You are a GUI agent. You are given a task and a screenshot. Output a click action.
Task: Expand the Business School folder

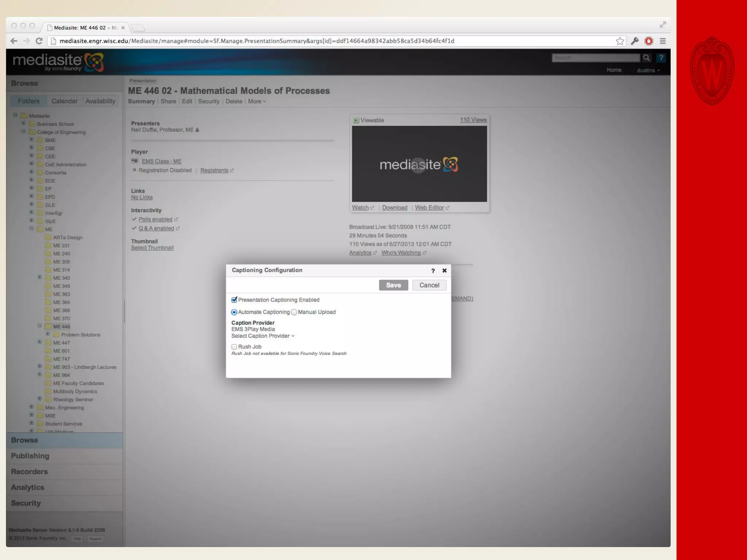(x=23, y=123)
